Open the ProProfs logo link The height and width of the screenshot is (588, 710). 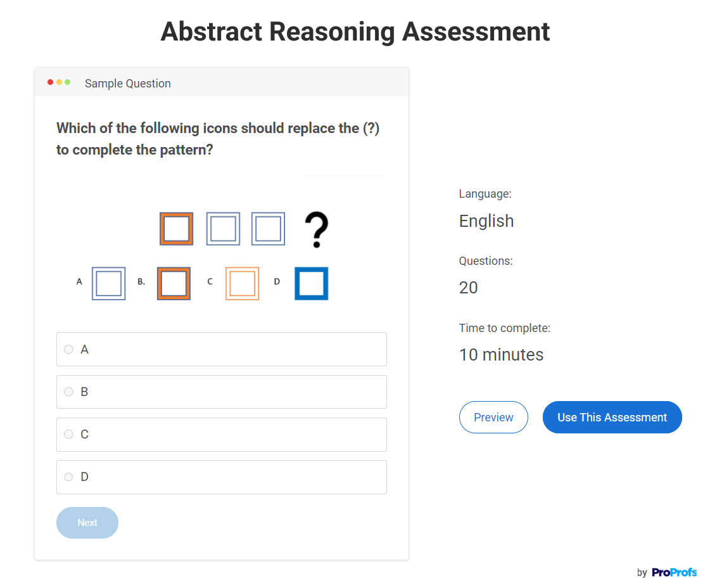674,572
